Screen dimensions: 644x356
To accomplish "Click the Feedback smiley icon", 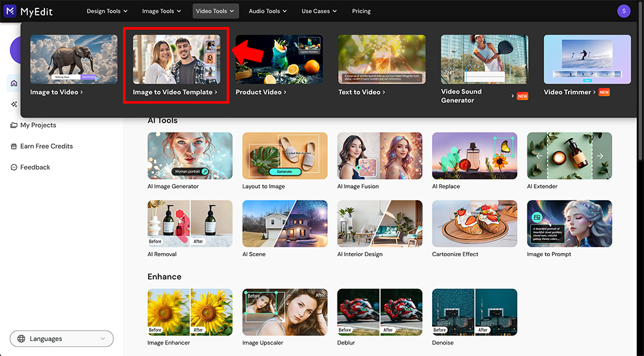I will tap(14, 167).
